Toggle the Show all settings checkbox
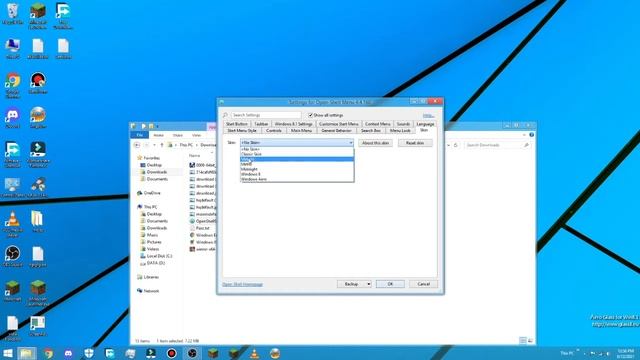This screenshot has height=360, width=640. coord(310,115)
